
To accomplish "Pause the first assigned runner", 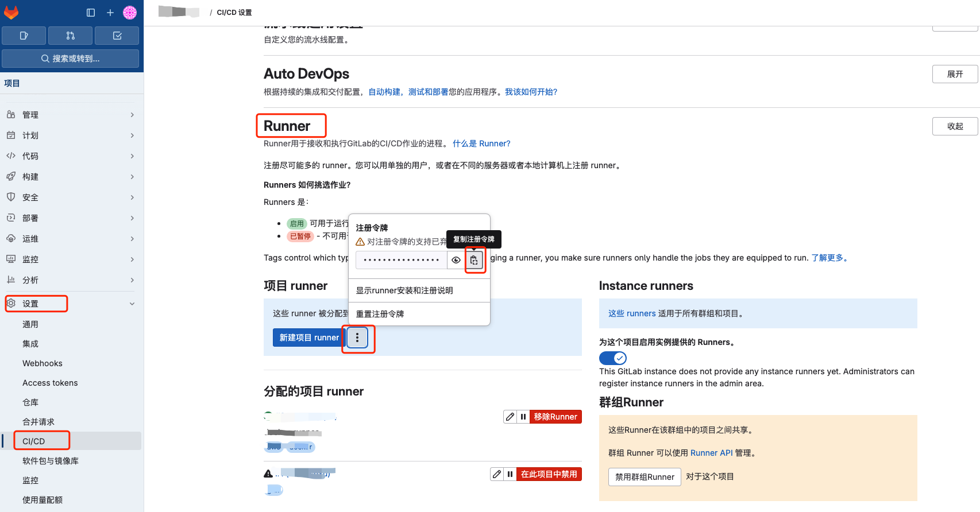I will pyautogui.click(x=523, y=417).
